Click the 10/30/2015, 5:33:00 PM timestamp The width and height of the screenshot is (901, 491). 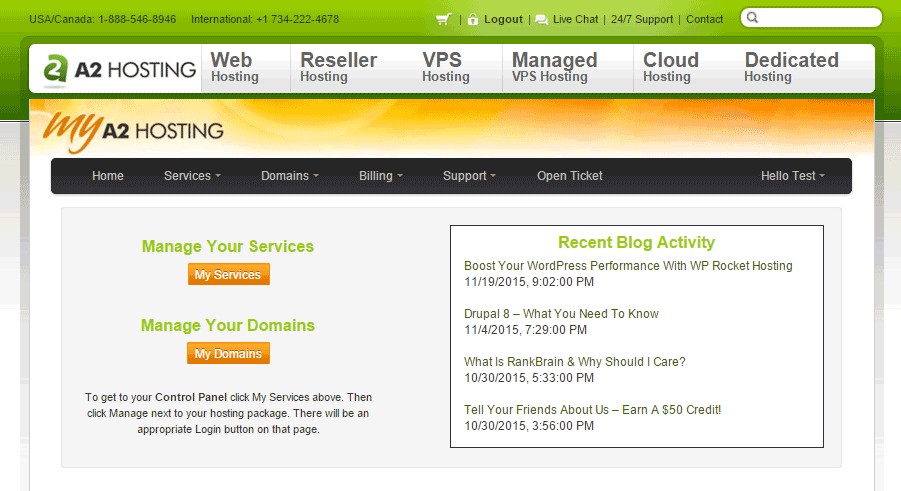529,378
